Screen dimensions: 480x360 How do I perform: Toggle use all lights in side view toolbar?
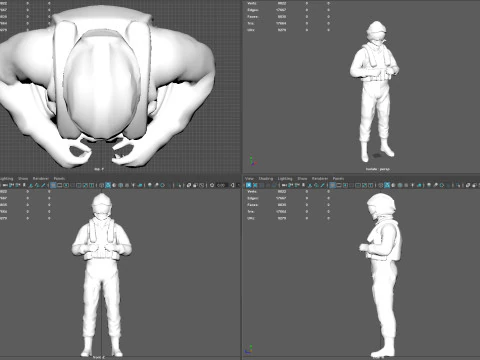pos(413,185)
